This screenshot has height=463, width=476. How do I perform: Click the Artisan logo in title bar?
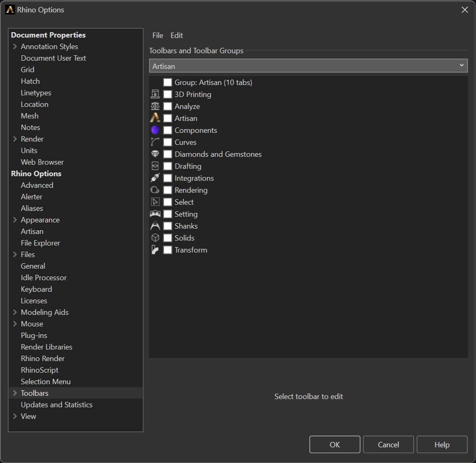[x=10, y=10]
